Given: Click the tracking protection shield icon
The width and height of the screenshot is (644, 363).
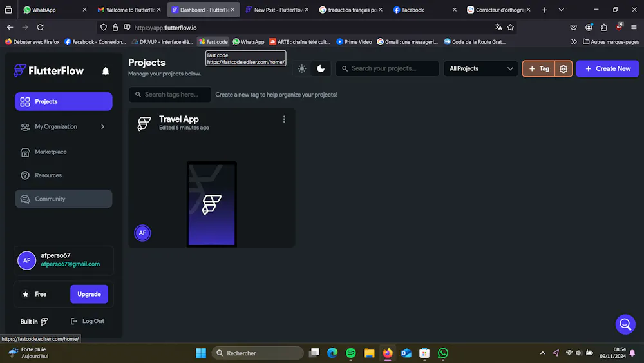Looking at the screenshot, I should pos(104,28).
